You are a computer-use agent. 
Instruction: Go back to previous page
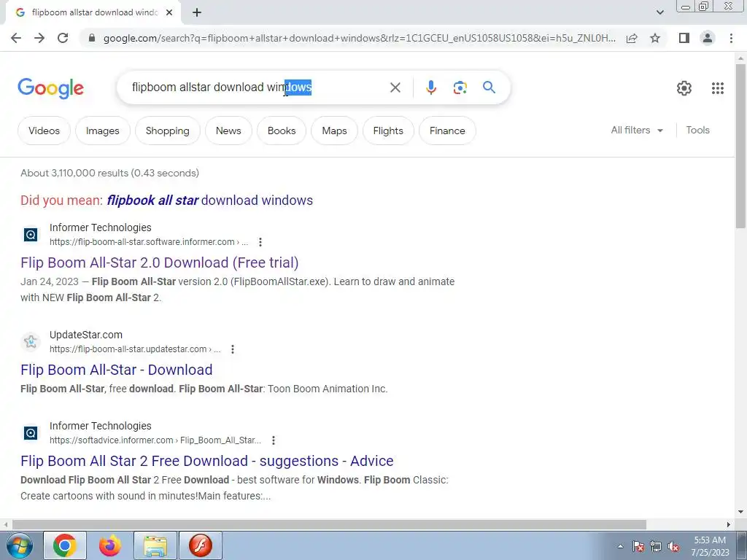coord(16,38)
